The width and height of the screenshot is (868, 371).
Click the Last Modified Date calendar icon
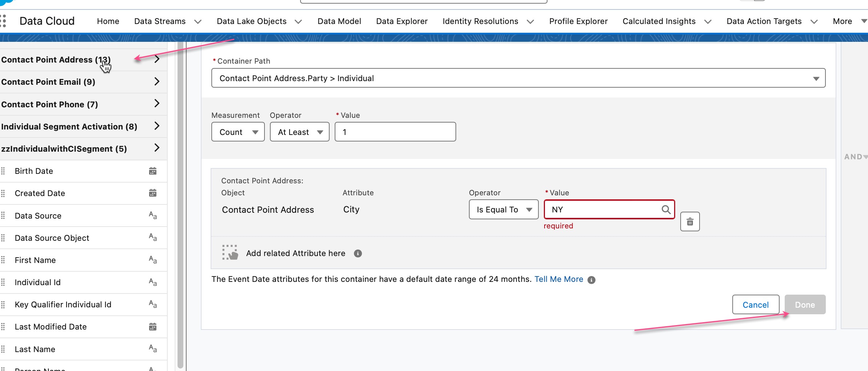pos(153,327)
